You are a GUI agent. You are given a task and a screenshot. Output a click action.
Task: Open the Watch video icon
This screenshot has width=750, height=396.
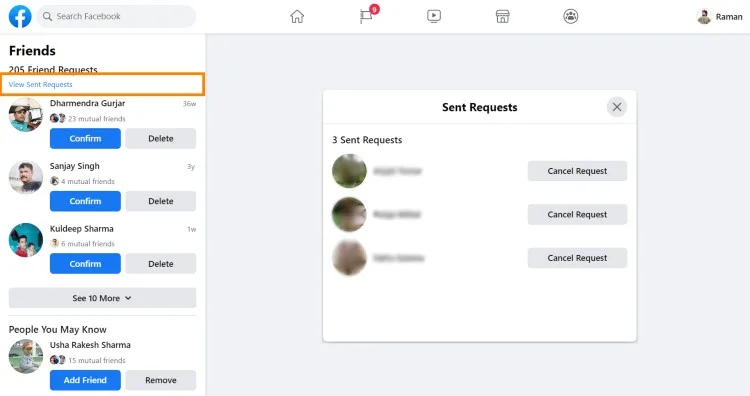click(434, 16)
